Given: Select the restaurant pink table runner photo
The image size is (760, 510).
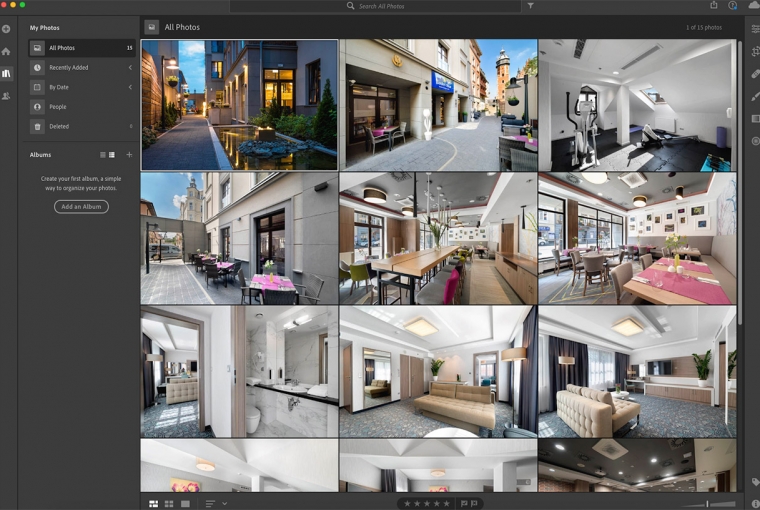Looking at the screenshot, I should [x=637, y=238].
